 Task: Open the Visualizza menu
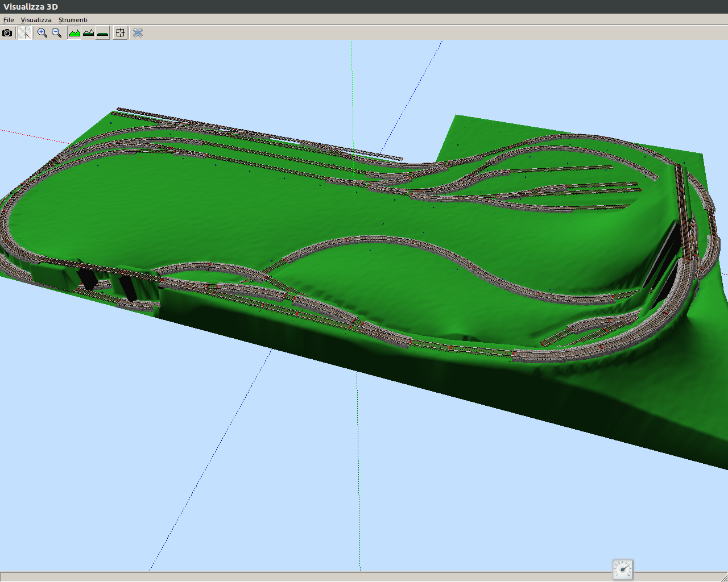click(36, 20)
